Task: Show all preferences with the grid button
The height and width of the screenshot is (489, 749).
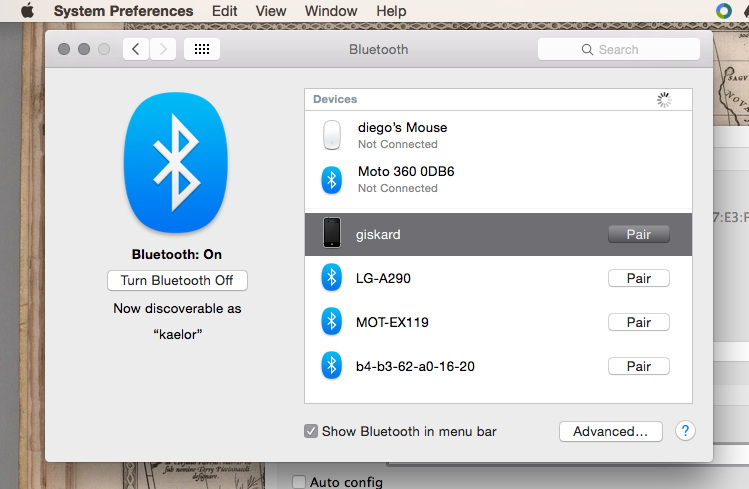Action: 202,49
